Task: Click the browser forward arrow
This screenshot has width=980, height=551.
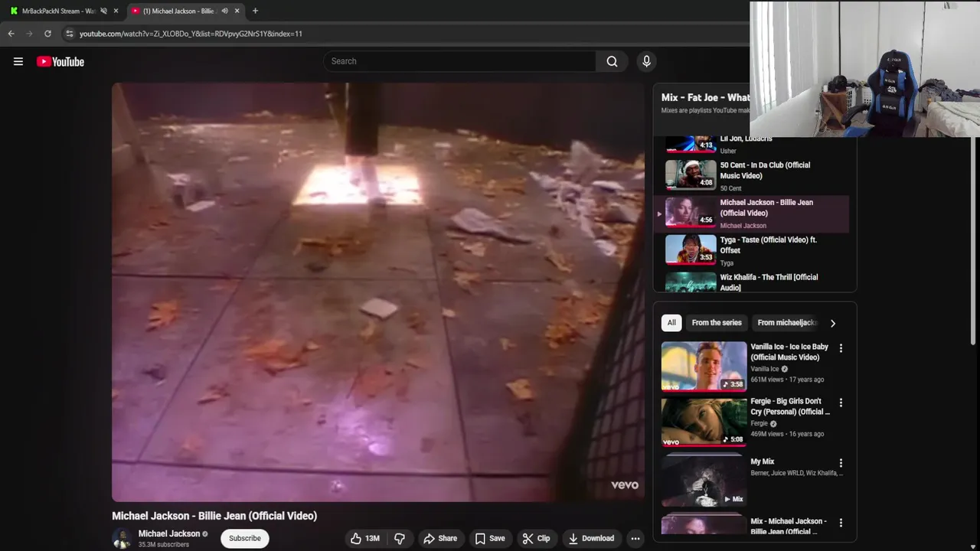Action: 29,34
